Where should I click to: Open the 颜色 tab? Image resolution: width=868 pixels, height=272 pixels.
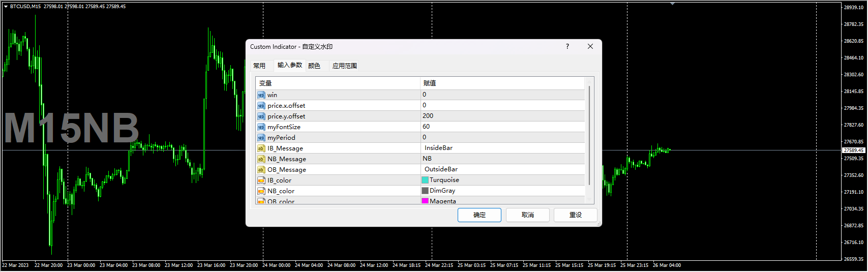(x=314, y=66)
